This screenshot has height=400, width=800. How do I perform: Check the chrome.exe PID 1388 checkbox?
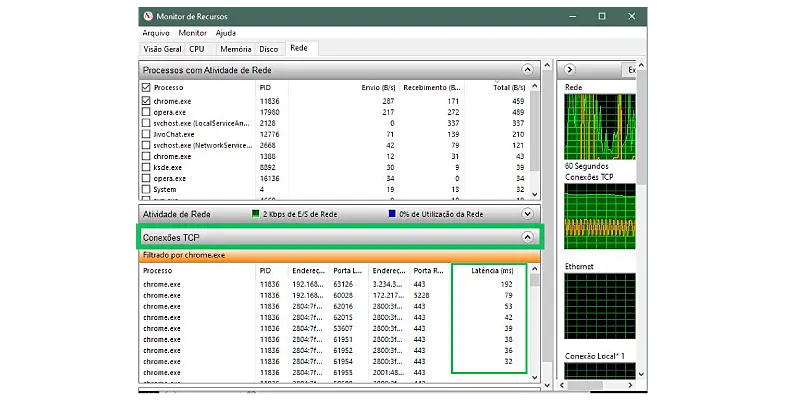tap(146, 157)
